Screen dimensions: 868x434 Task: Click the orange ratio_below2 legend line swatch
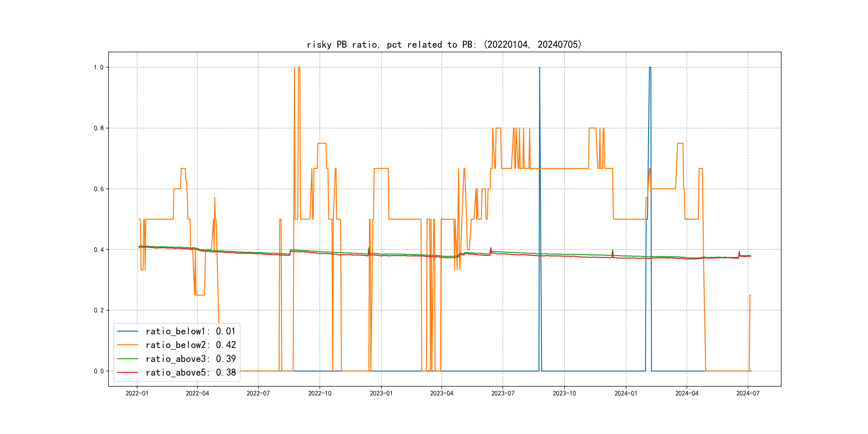coord(127,345)
